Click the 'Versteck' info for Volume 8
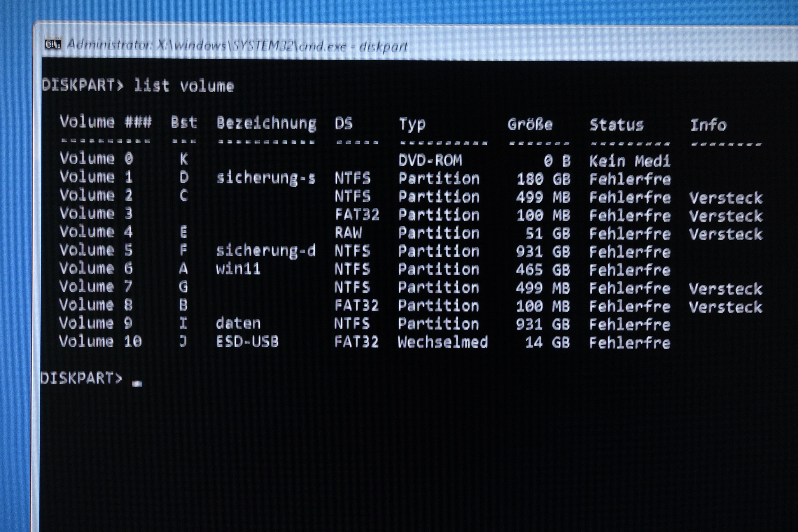Image resolution: width=798 pixels, height=532 pixels. 725,307
